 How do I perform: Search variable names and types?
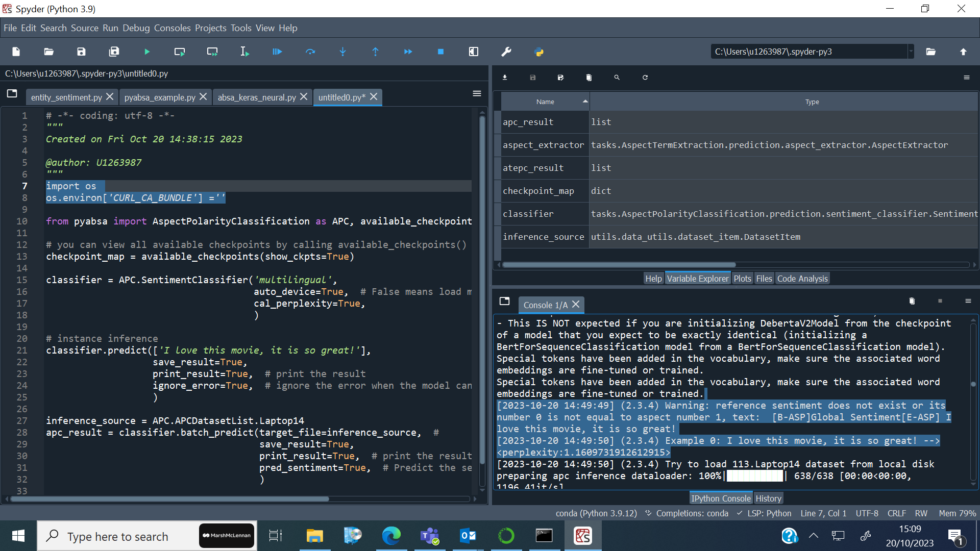click(x=616, y=77)
